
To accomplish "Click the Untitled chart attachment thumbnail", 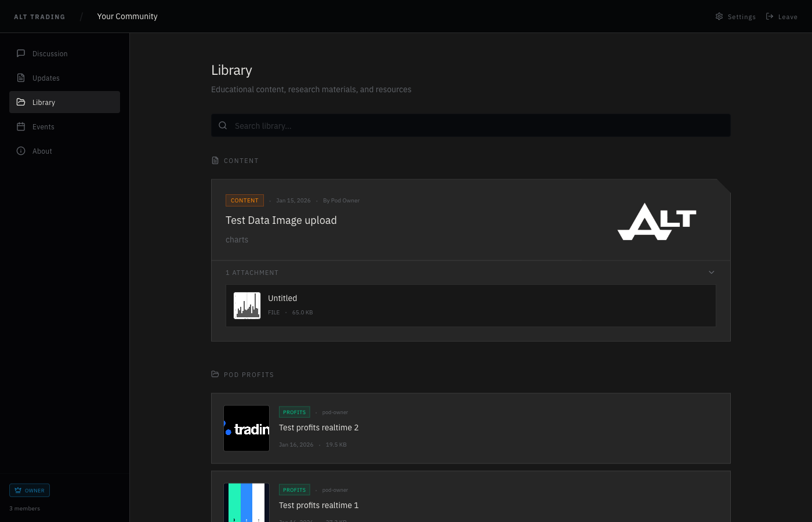I will click(246, 305).
